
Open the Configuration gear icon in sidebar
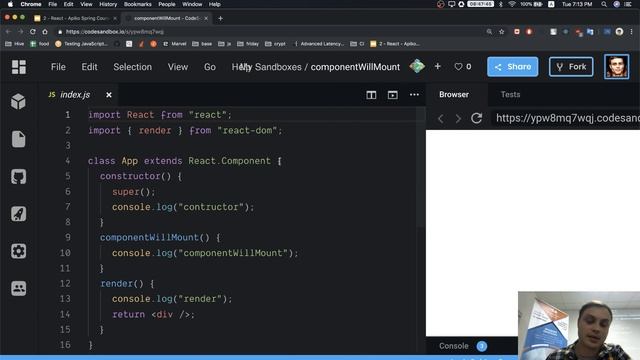pos(18,251)
